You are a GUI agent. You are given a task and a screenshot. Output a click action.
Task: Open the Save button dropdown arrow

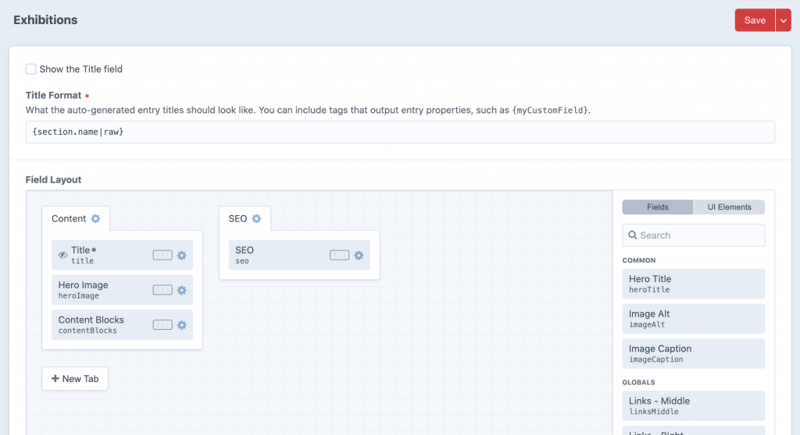point(783,20)
